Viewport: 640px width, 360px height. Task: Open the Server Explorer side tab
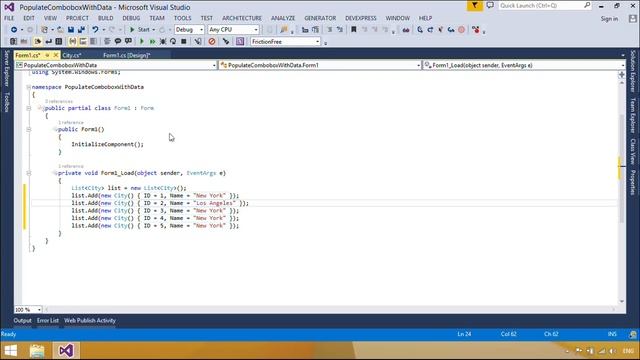coord(7,68)
